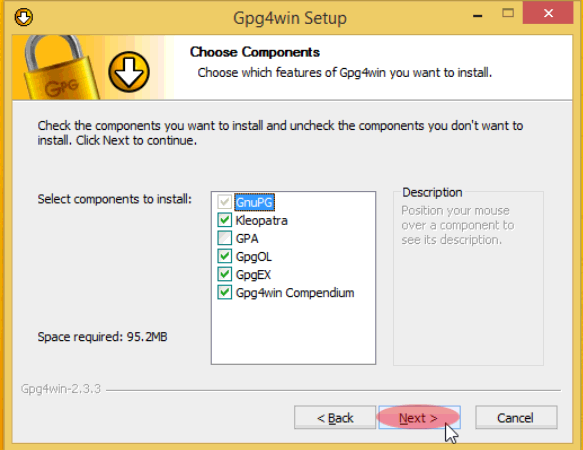Minimize the Gpg4win Setup window
The image size is (583, 450).
pos(478,15)
